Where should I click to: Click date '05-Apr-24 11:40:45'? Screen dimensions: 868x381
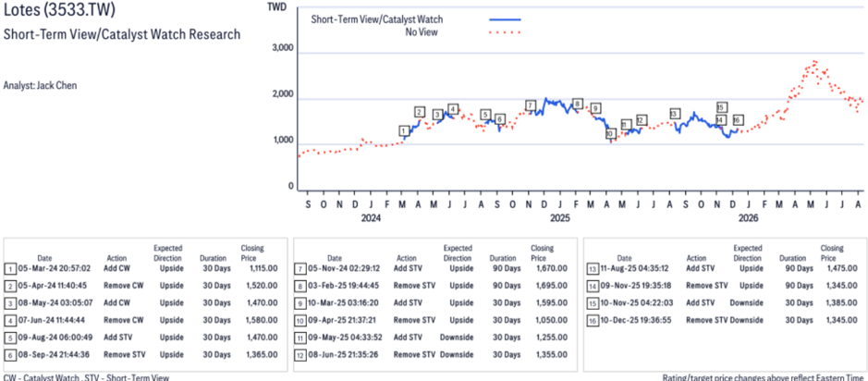pos(53,287)
